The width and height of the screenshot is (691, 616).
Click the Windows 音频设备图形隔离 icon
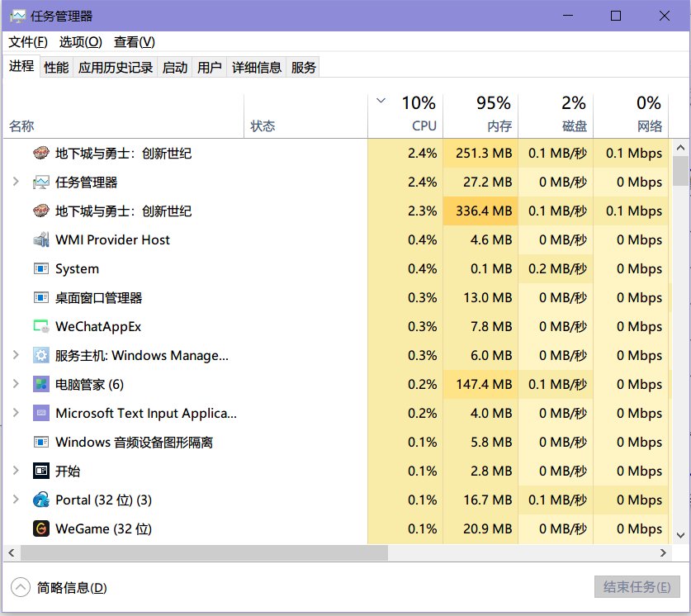tap(41, 442)
